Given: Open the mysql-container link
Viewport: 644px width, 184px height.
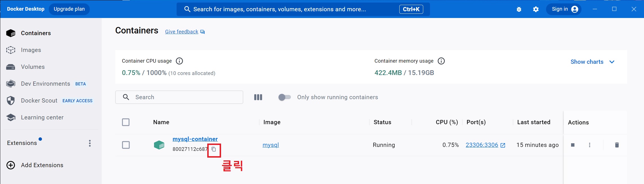Looking at the screenshot, I should [195, 139].
